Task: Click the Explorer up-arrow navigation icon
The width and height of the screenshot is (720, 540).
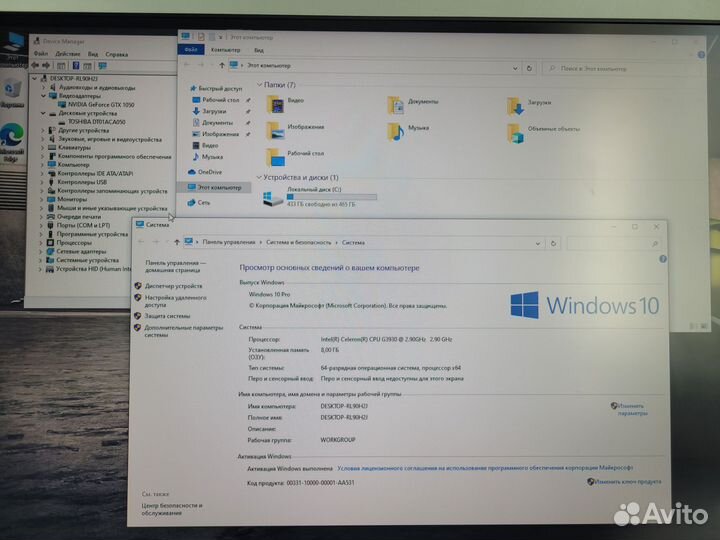Action: point(222,65)
